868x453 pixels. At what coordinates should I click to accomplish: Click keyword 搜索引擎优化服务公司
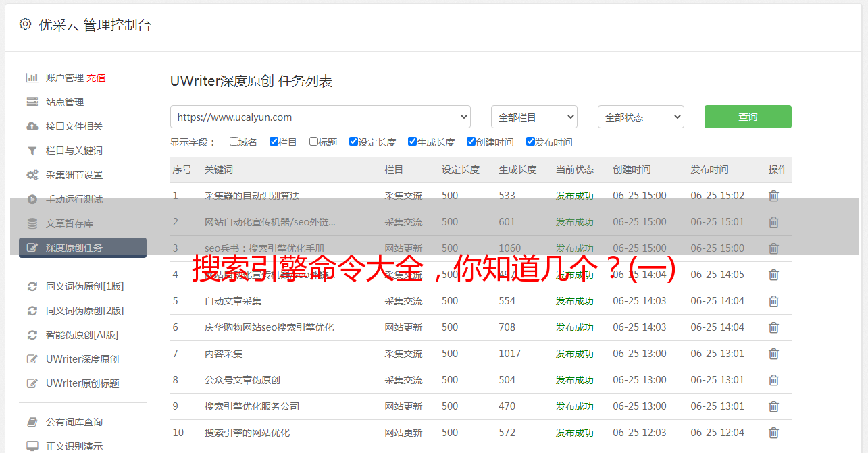click(x=252, y=406)
